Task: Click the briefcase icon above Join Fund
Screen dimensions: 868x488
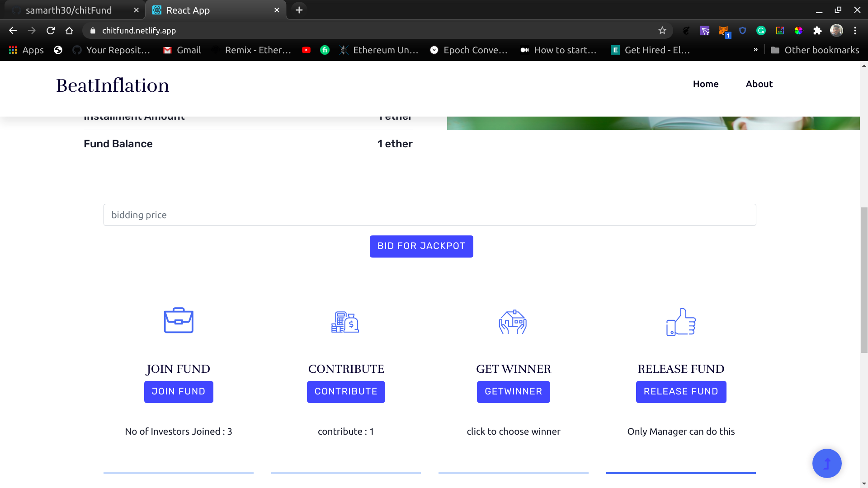Action: [x=179, y=321]
